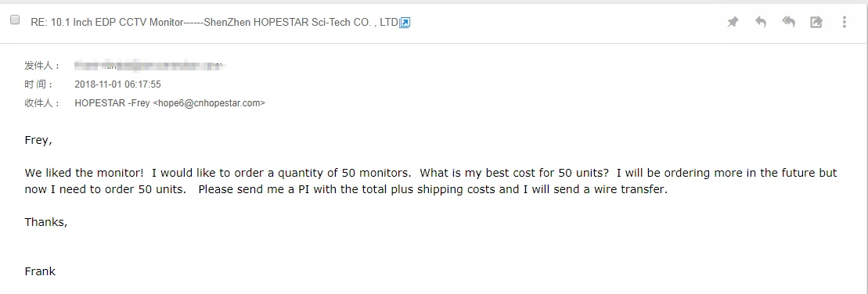This screenshot has height=294, width=868.
Task: Click the greeting line "Frey,"
Action: 38,141
